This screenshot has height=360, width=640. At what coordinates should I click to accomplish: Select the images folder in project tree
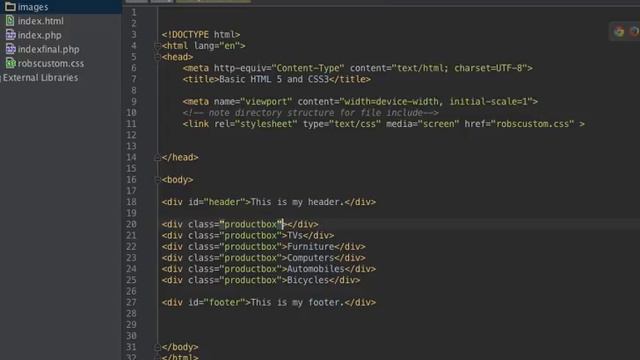(33, 7)
